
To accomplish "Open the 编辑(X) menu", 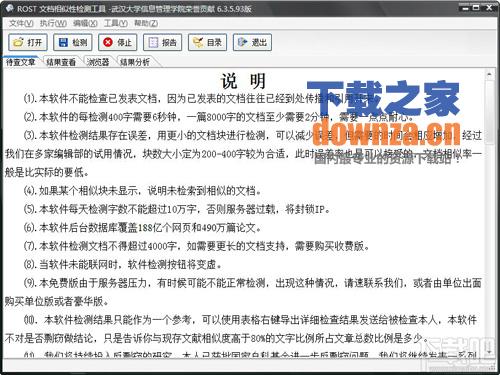I will tap(85, 23).
